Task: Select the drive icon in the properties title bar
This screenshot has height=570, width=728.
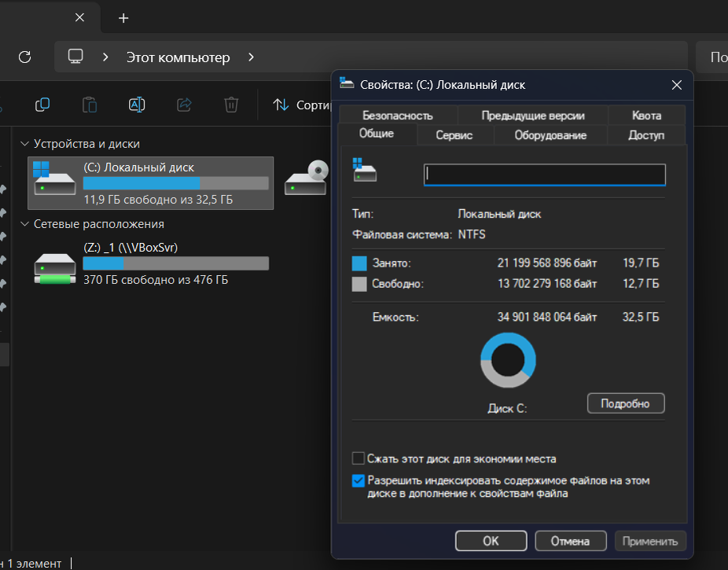Action: pos(347,83)
